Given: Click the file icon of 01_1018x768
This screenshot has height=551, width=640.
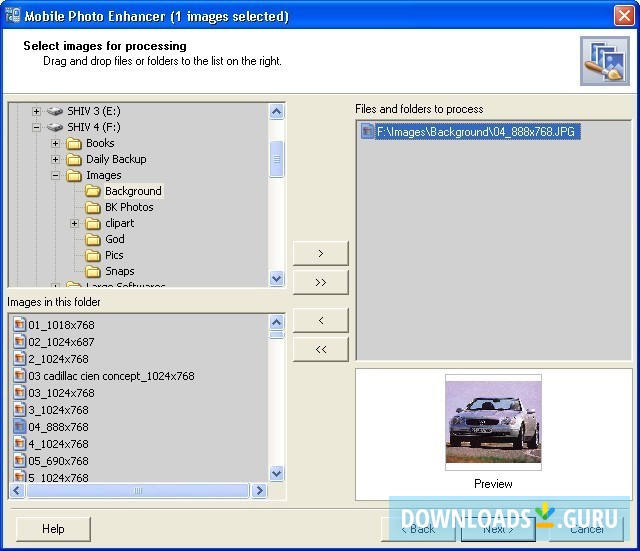Looking at the screenshot, I should 19,324.
